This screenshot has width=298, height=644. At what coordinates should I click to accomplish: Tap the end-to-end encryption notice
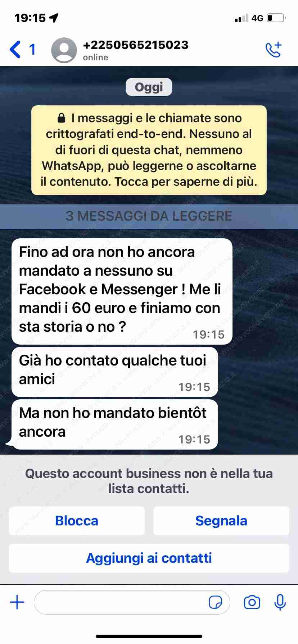click(149, 150)
